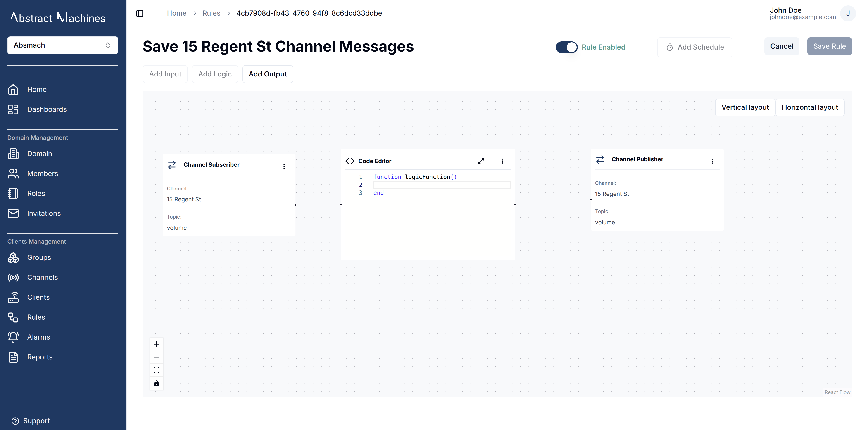Click the Roles notebook icon
The width and height of the screenshot is (868, 430).
click(13, 193)
